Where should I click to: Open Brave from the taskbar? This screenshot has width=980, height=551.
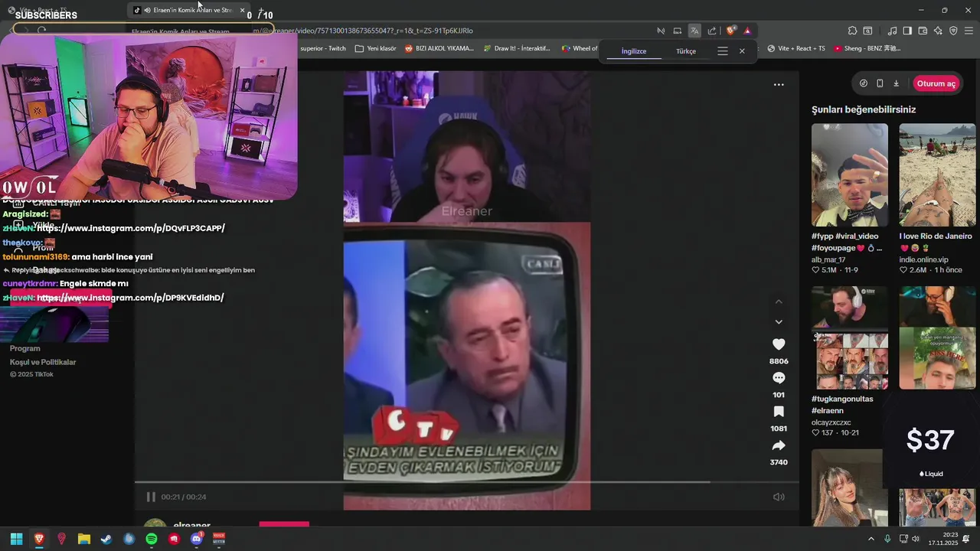pyautogui.click(x=39, y=539)
